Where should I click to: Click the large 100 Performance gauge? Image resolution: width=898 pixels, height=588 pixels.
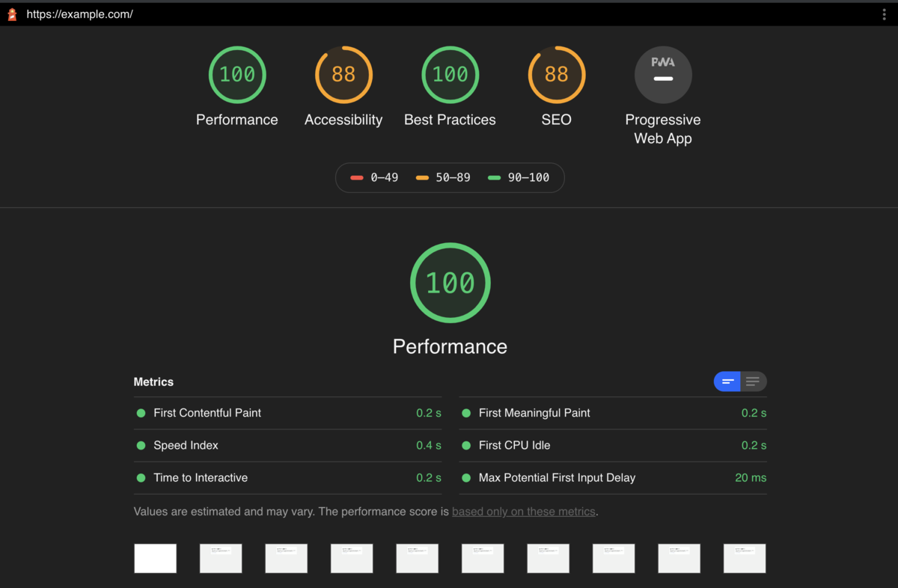450,283
